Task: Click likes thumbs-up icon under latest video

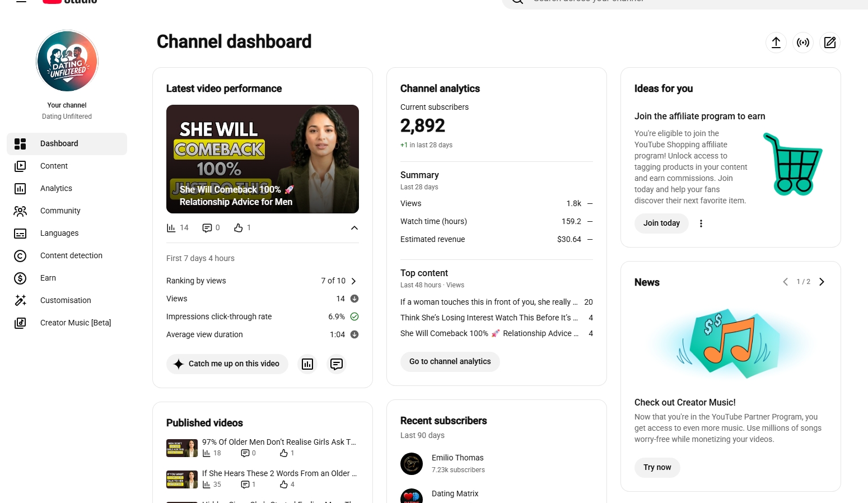Action: [x=239, y=228]
